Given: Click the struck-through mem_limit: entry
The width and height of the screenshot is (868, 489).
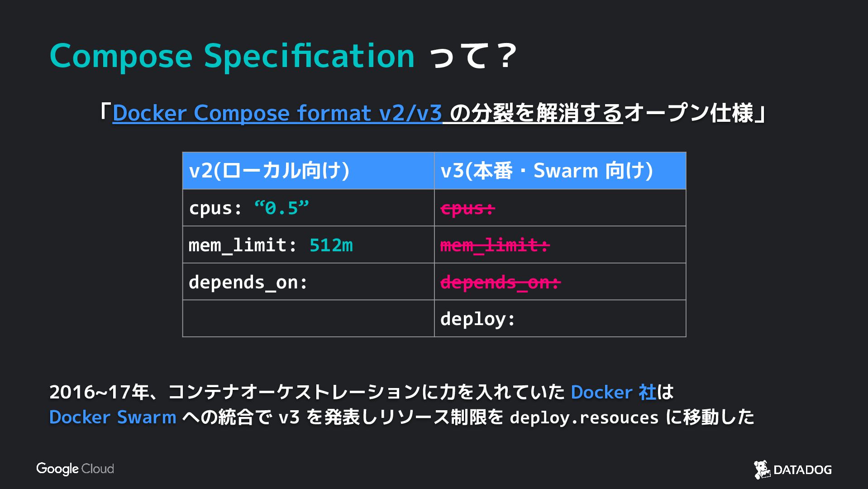Looking at the screenshot, I should 495,245.
